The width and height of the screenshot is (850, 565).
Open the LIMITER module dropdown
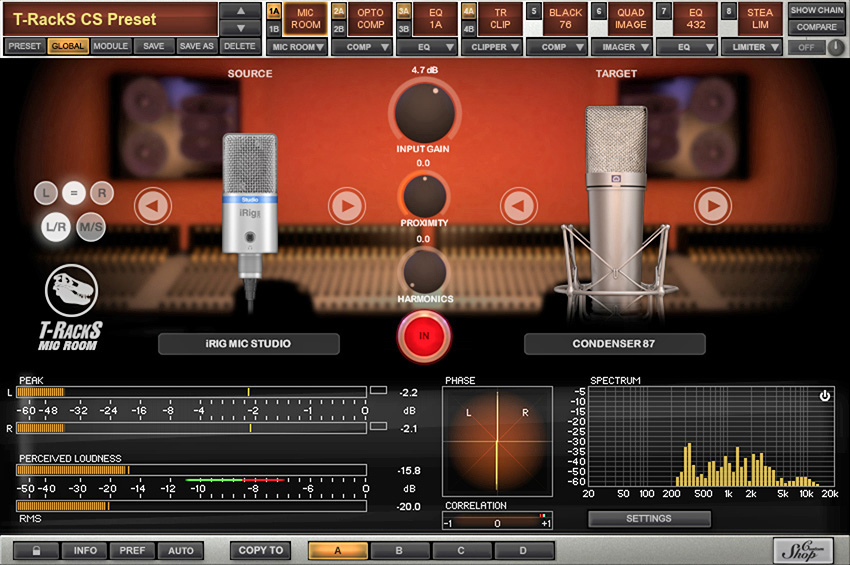pyautogui.click(x=752, y=47)
